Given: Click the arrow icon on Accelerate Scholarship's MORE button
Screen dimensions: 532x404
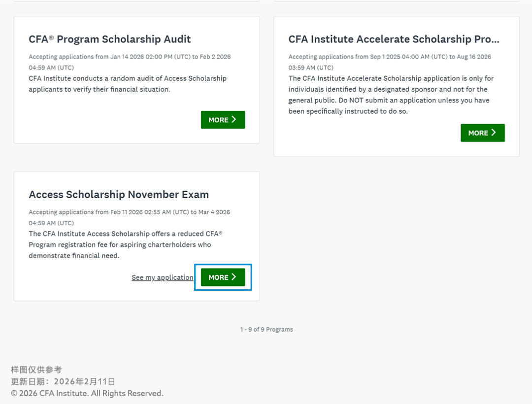Looking at the screenshot, I should click(x=494, y=133).
